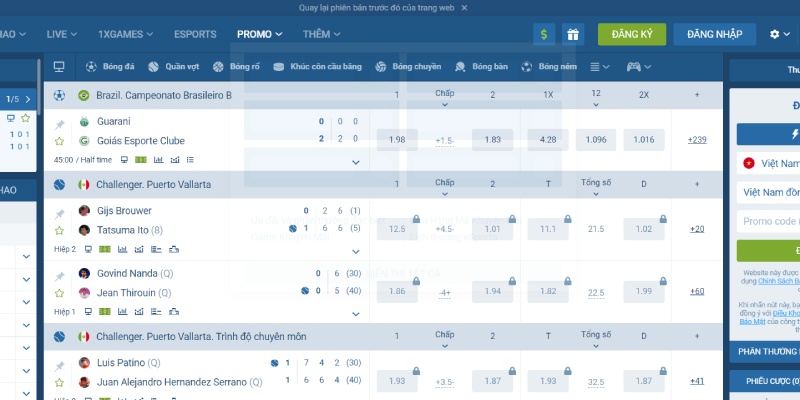Click the ĐĂNG NHẬP login button
The height and width of the screenshot is (400, 800).
coord(714,34)
